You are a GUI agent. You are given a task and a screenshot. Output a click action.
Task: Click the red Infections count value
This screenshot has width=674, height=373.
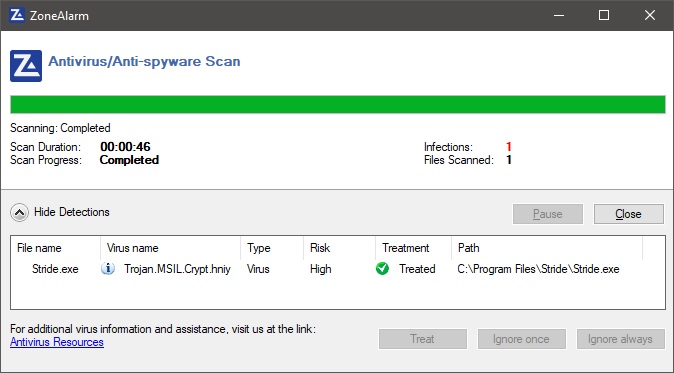tap(509, 147)
